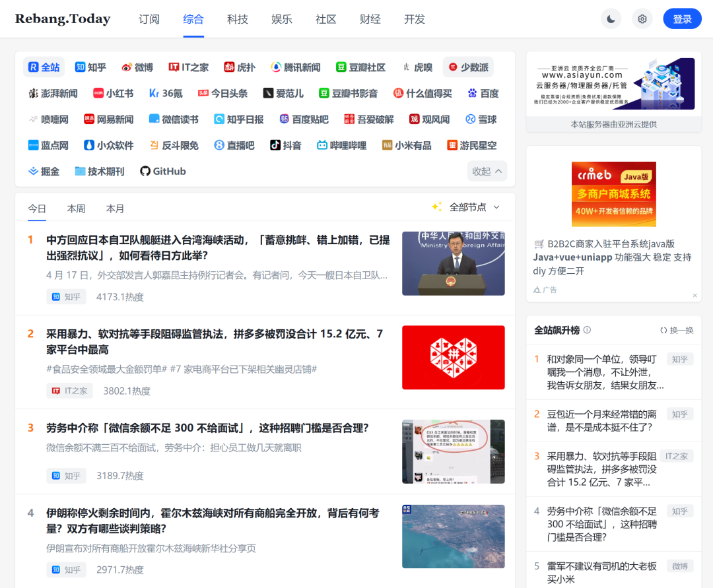Select the 小红书 source icon
This screenshot has height=588, width=713.
[114, 93]
